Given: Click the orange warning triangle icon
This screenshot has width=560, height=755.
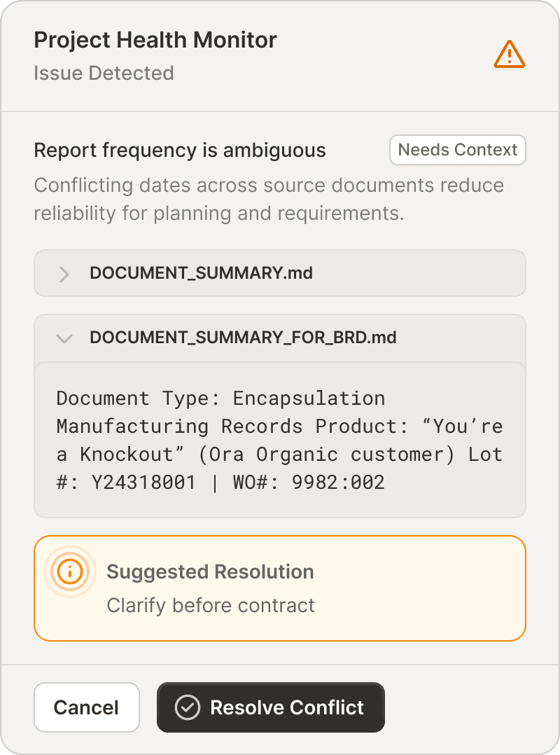Looking at the screenshot, I should coord(510,54).
